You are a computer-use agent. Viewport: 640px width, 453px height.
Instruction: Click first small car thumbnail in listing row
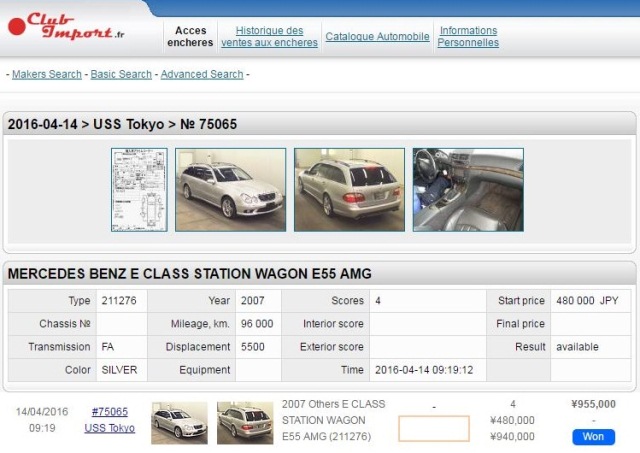tap(179, 423)
